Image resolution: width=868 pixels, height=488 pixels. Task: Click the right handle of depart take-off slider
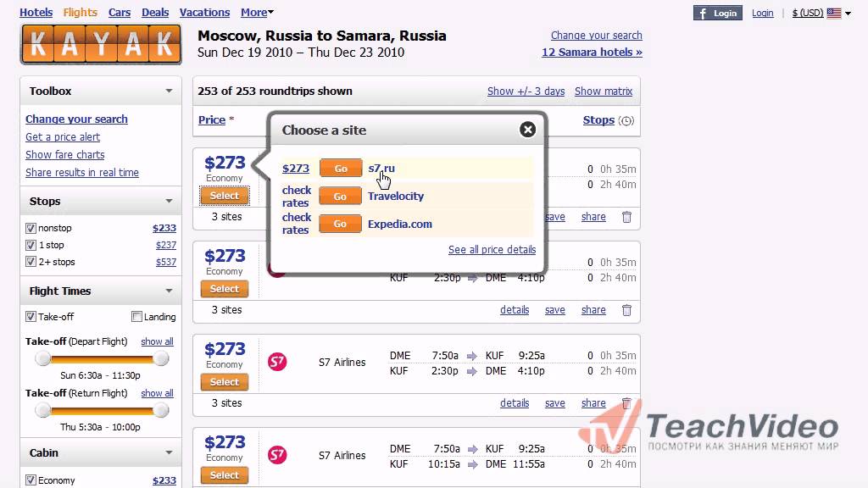point(161,358)
